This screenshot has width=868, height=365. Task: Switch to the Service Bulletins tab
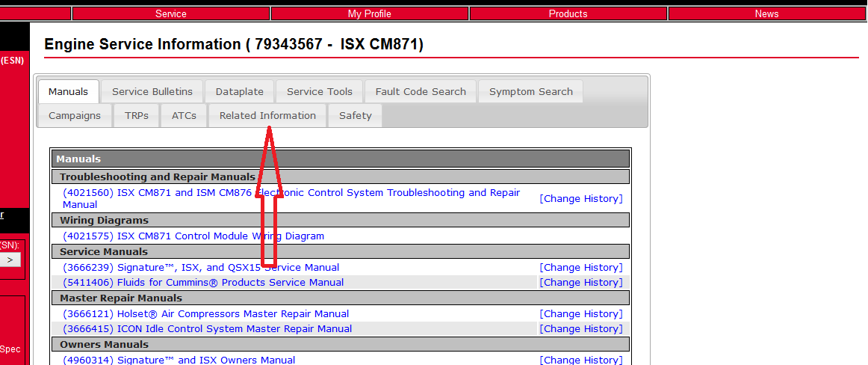click(x=152, y=91)
